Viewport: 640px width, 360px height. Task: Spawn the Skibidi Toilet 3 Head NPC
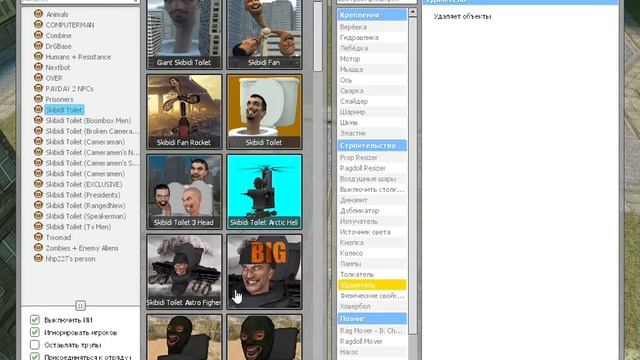pyautogui.click(x=184, y=191)
